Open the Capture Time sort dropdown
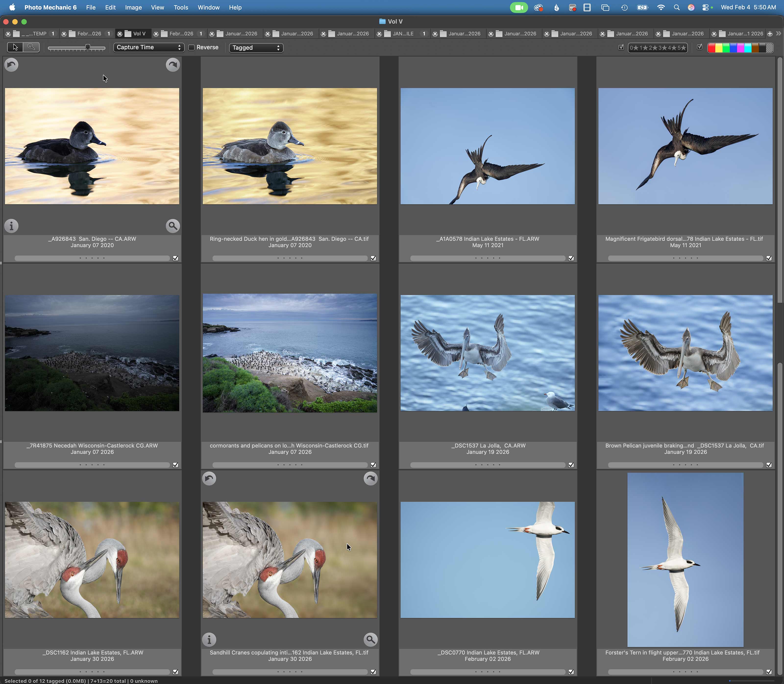The image size is (784, 684). tap(149, 47)
